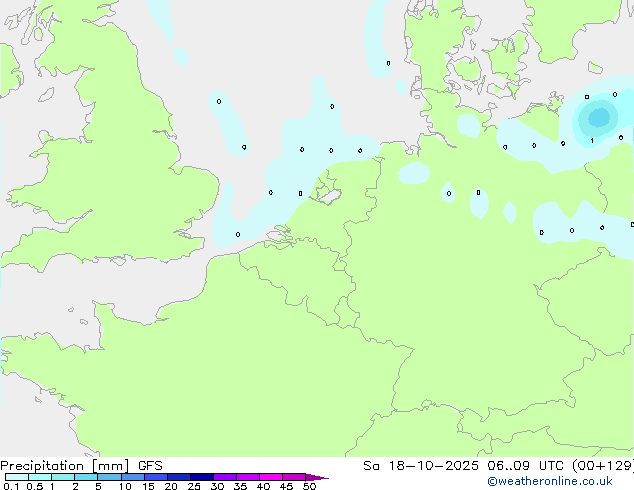This screenshot has width=634, height=490.
Task: Pick the legend swatch between 20 and 25
Action: coord(178,477)
